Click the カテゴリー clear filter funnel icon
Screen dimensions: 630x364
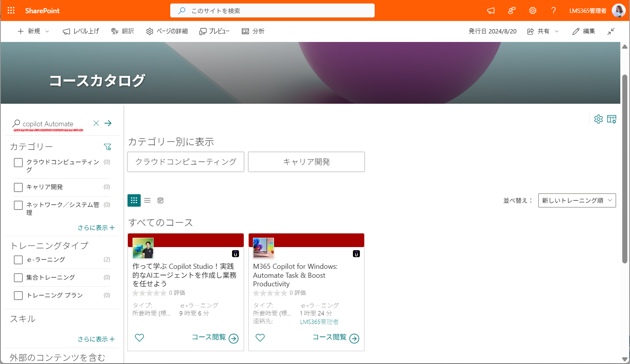click(x=108, y=147)
